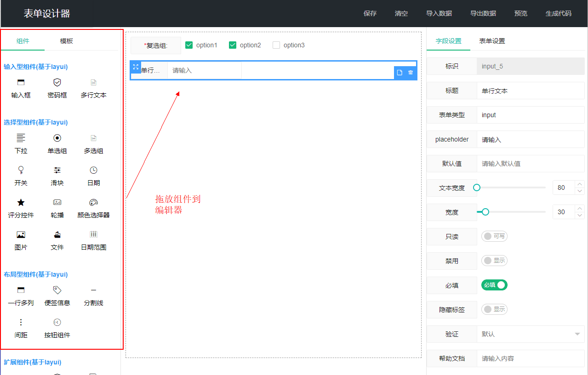Click 生成代码 in the header

[x=558, y=13]
